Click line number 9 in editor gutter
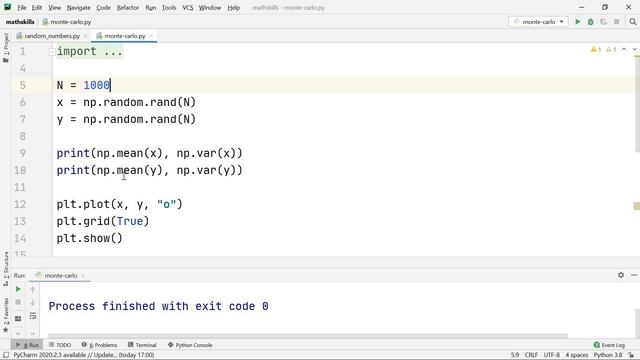This screenshot has height=360, width=640. tap(23, 153)
